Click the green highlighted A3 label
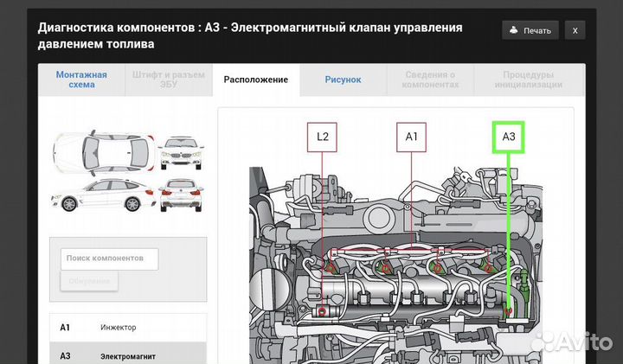This screenshot has height=364, width=623. (x=509, y=137)
